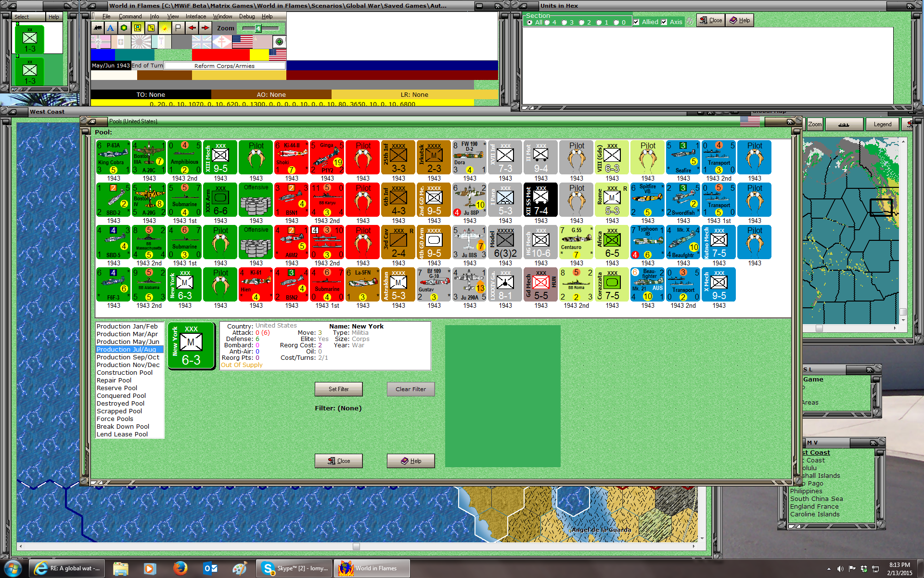Viewport: 924px width, 578px height.
Task: Select the Astrakhan 5-3 brown counter
Action: (x=398, y=285)
